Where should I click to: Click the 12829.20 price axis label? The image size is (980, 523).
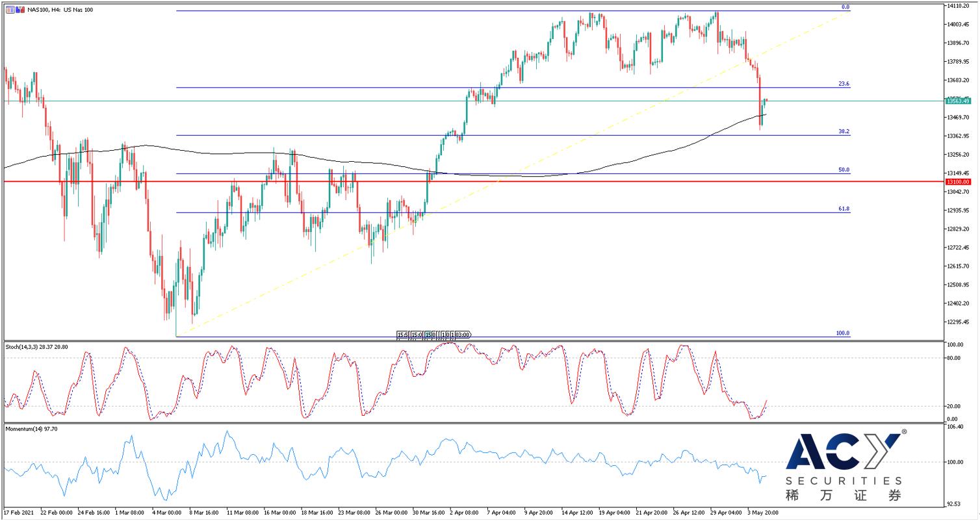tap(959, 229)
